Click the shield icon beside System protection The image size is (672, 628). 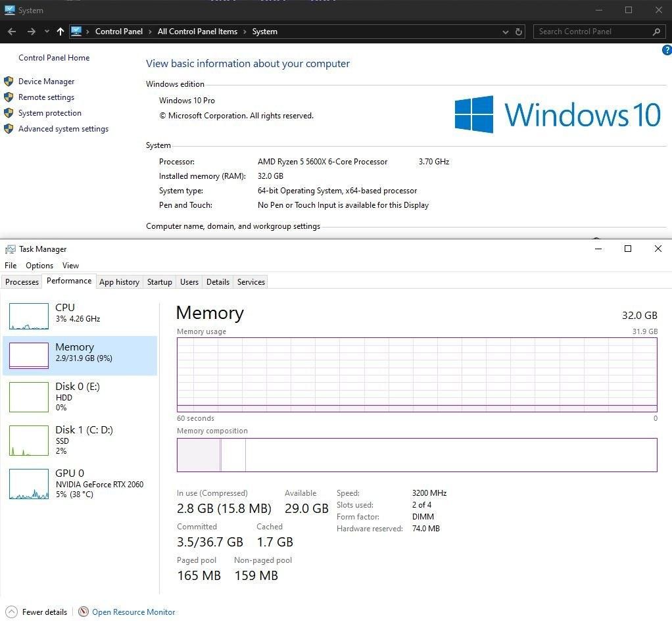coord(9,113)
